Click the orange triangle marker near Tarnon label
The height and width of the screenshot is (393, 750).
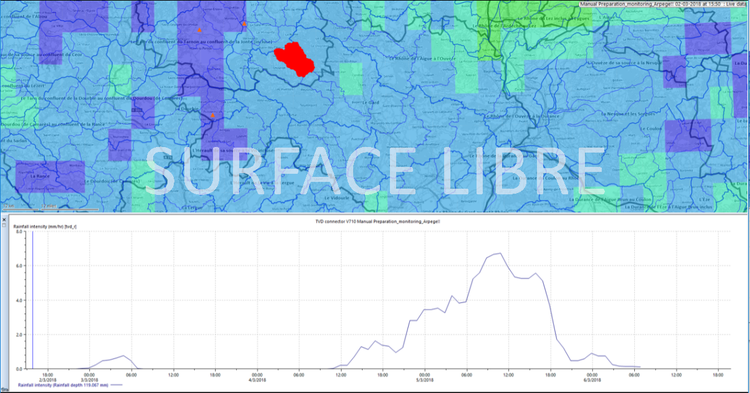tap(199, 30)
